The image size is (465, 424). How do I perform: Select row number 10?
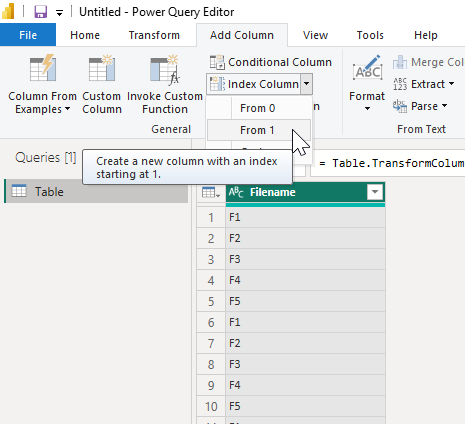(211, 407)
